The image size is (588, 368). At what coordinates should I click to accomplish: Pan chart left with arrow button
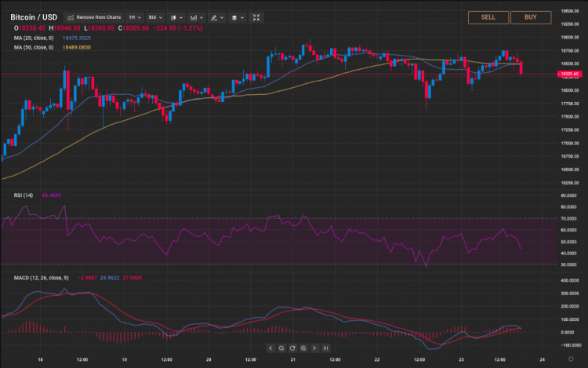[x=270, y=348]
